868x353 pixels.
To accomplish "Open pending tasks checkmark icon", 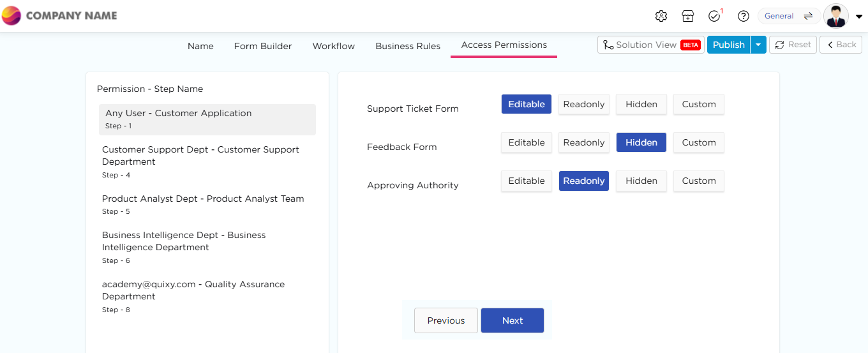I will (x=714, y=16).
